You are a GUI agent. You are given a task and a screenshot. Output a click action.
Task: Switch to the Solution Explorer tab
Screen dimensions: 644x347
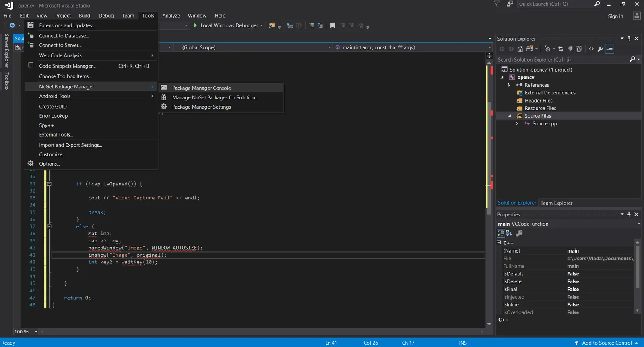coord(517,203)
